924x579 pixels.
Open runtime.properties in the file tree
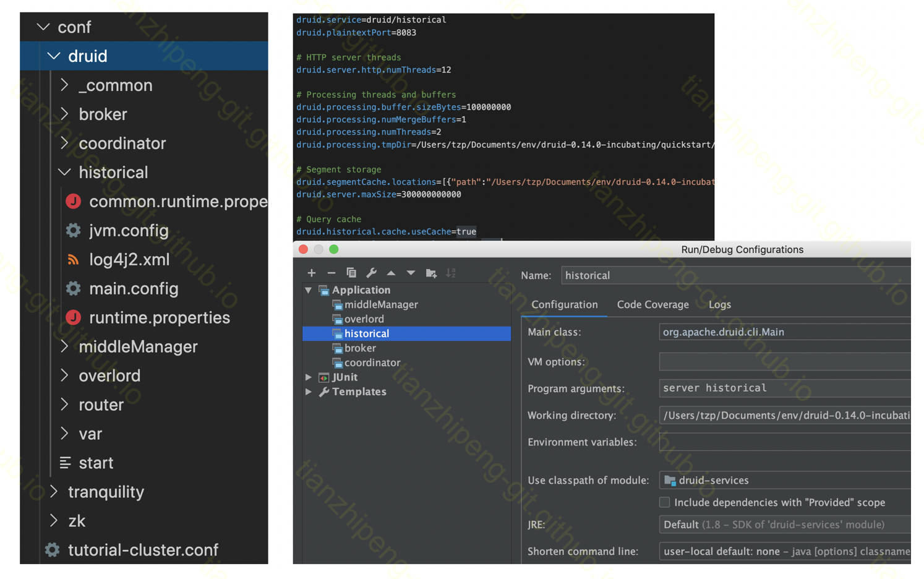click(x=159, y=317)
